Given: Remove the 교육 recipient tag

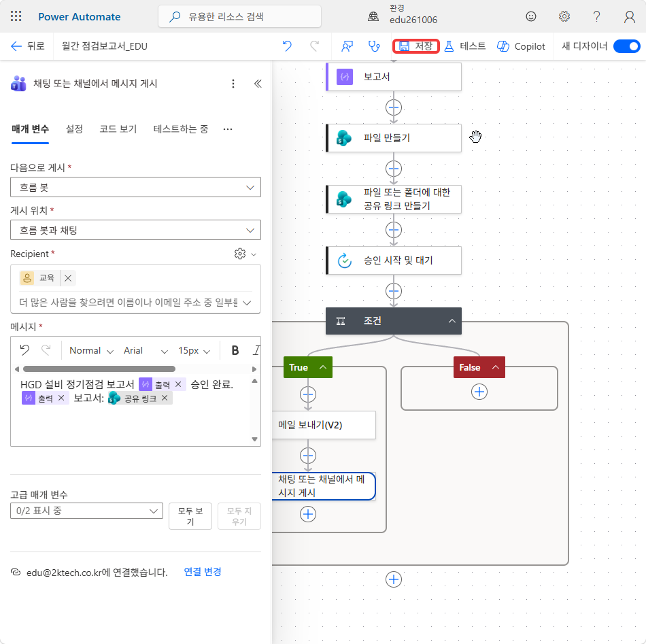Looking at the screenshot, I should [x=68, y=278].
